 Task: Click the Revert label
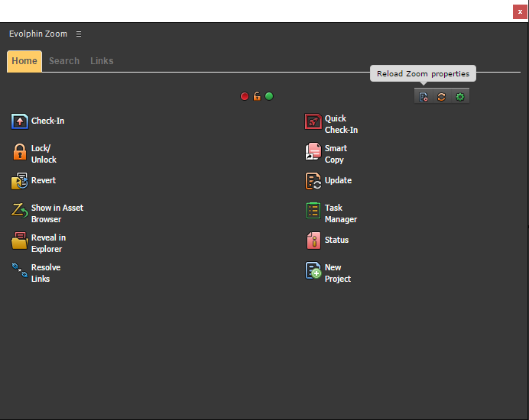click(x=43, y=180)
